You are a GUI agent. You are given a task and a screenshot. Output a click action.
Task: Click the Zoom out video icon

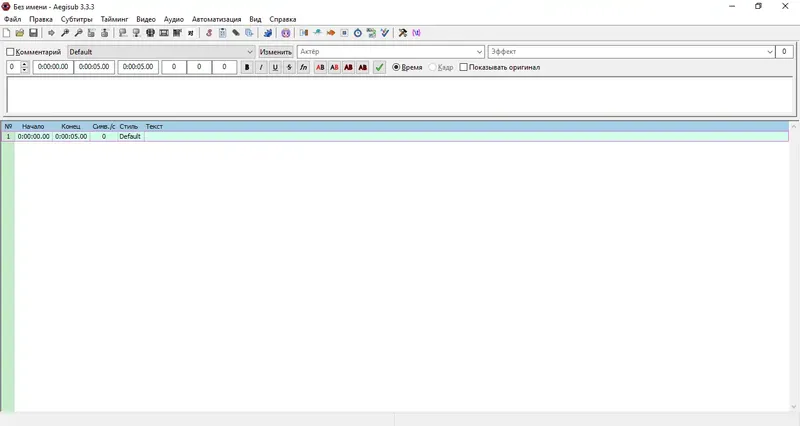(x=78, y=33)
